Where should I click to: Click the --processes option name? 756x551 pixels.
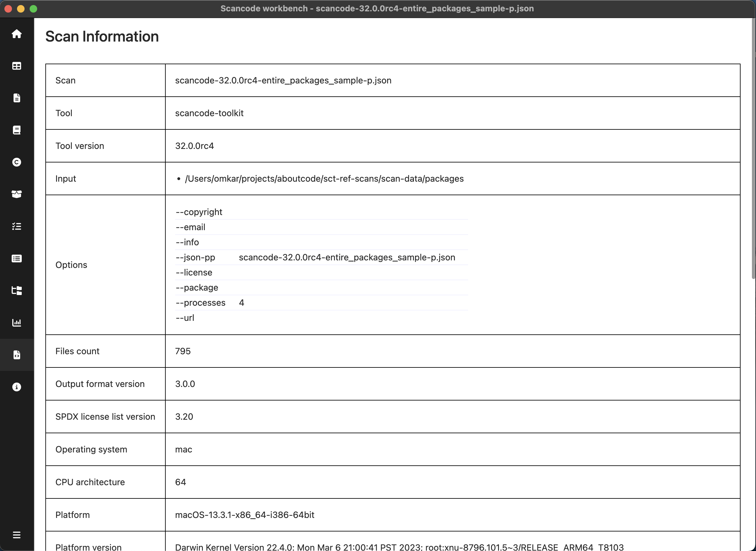pyautogui.click(x=201, y=303)
